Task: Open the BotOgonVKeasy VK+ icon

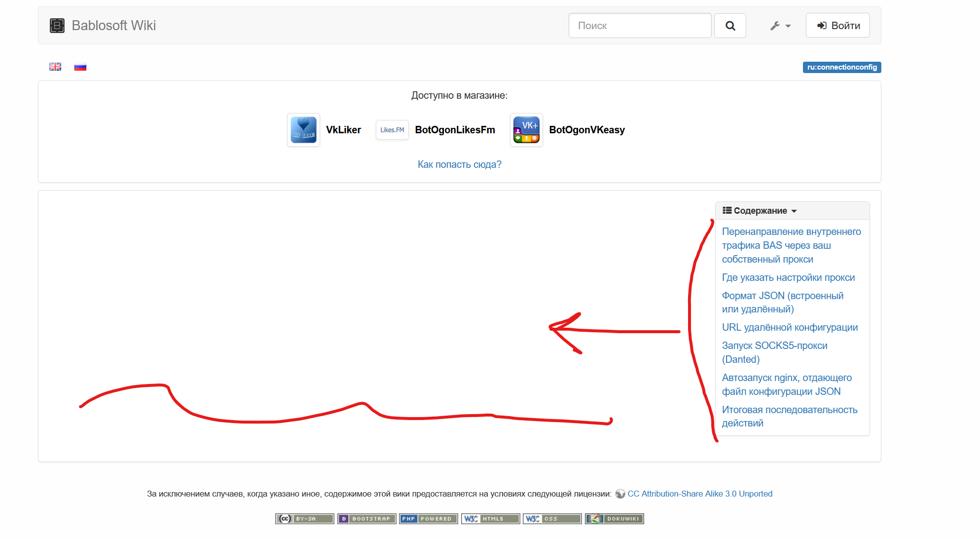Action: (x=526, y=130)
